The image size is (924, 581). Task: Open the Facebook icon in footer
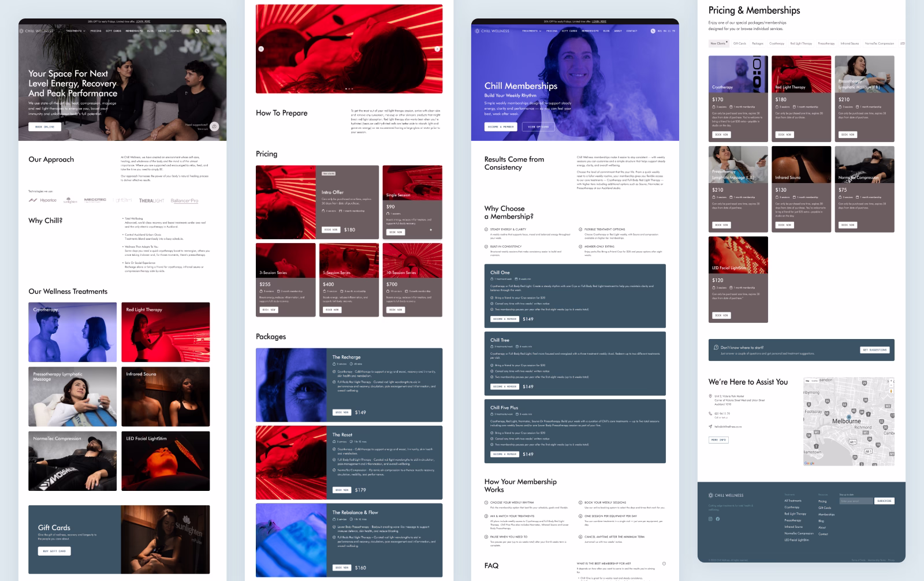[718, 519]
